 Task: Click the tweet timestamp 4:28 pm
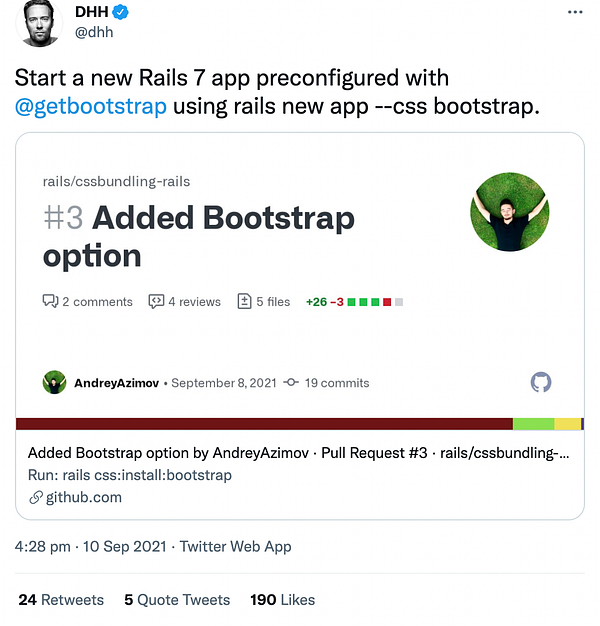(43, 546)
